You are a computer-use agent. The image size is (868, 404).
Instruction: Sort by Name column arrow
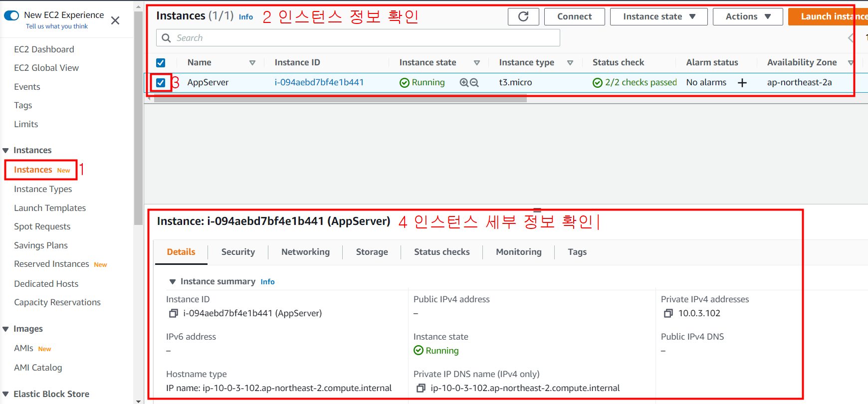click(252, 63)
